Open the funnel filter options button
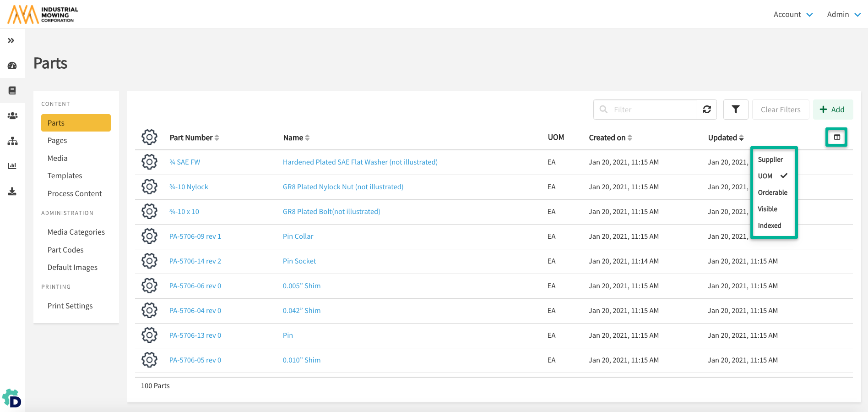 [x=735, y=110]
